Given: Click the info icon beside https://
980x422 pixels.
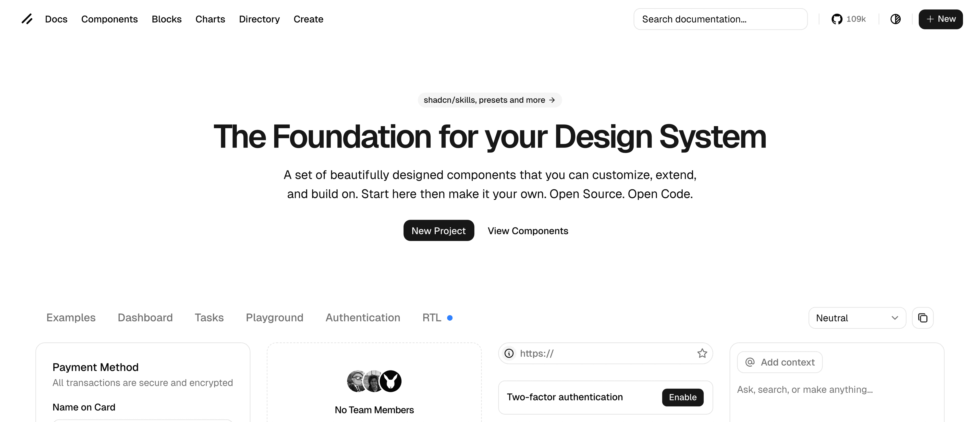Looking at the screenshot, I should click(509, 353).
